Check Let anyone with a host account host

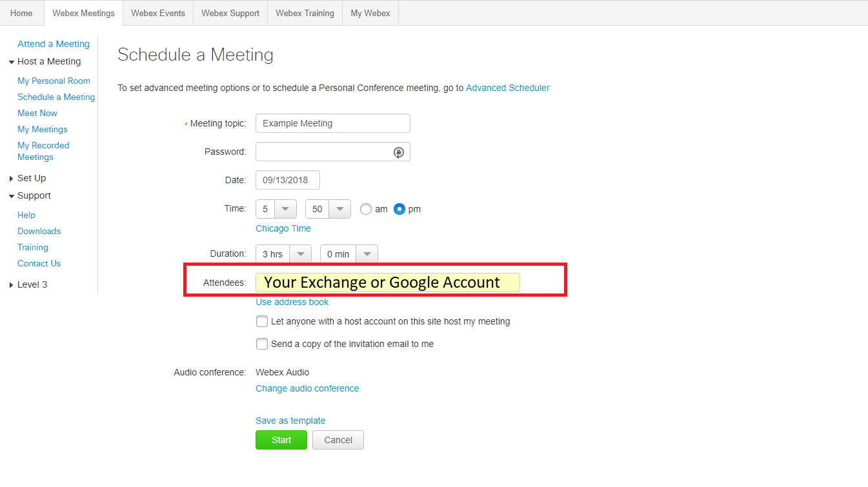262,321
